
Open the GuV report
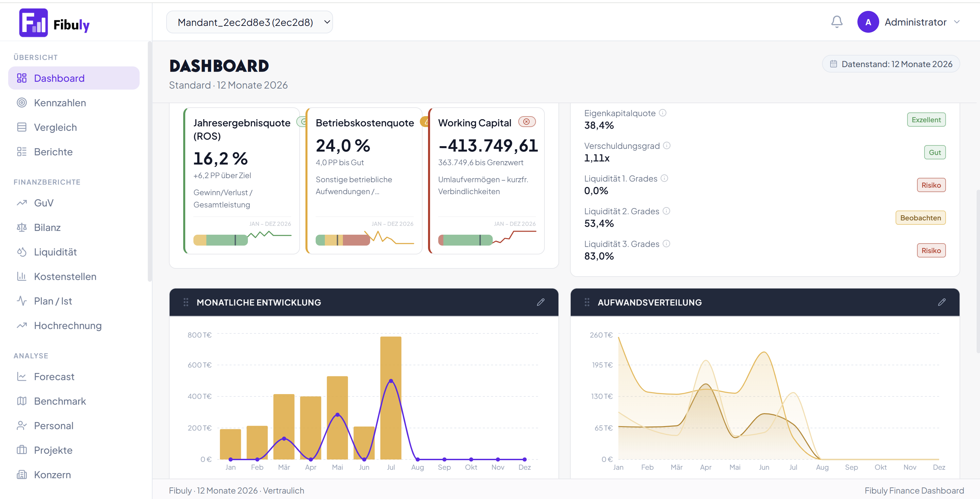(74, 203)
